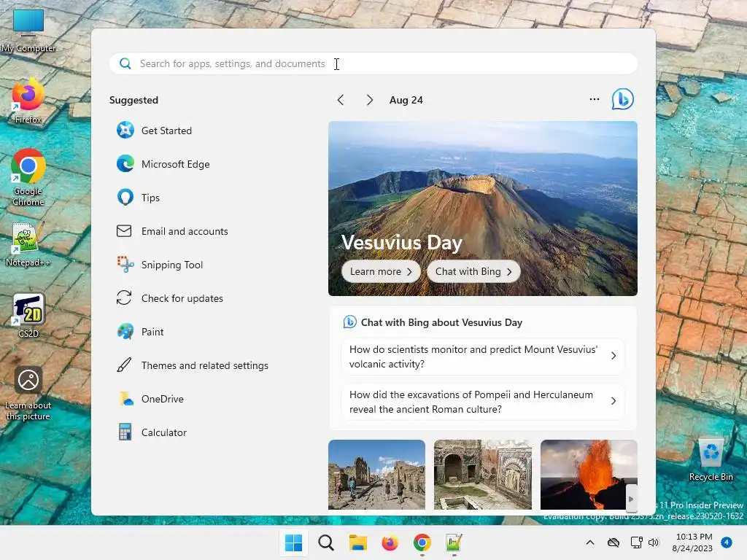Select the Google Chrome desktop shortcut
747x560 pixels.
click(x=28, y=177)
